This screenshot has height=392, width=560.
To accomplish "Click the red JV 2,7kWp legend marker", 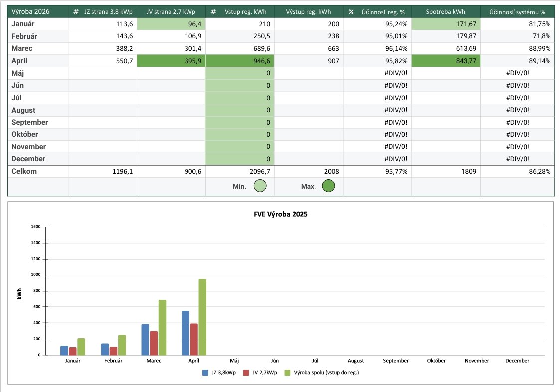I will click(x=246, y=372).
